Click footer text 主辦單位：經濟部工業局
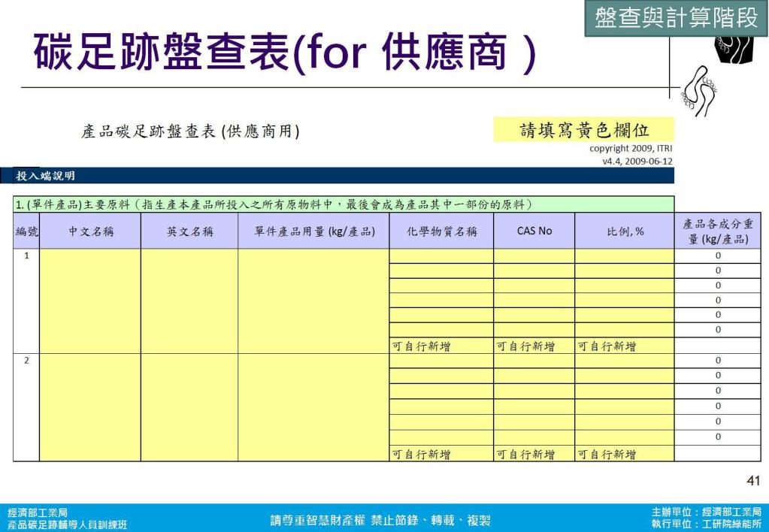Screen dimensions: 769x532 point(707,512)
